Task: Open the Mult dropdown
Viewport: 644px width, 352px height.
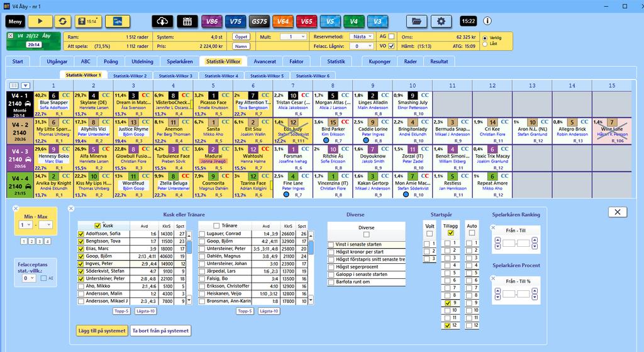Action: [293, 37]
